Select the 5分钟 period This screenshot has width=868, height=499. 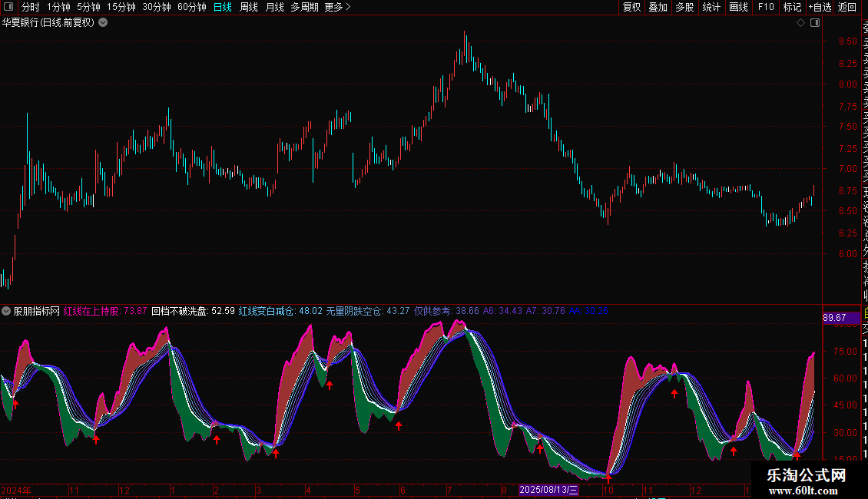coord(88,7)
